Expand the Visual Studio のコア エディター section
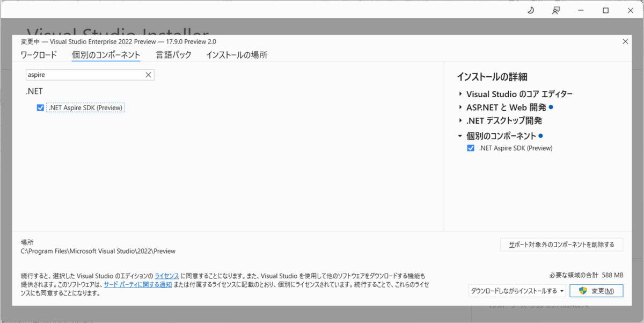Image resolution: width=644 pixels, height=323 pixels. (x=460, y=94)
